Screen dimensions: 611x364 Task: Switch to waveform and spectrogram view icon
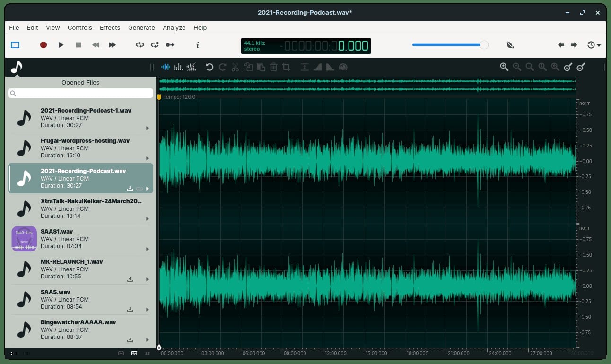point(192,67)
